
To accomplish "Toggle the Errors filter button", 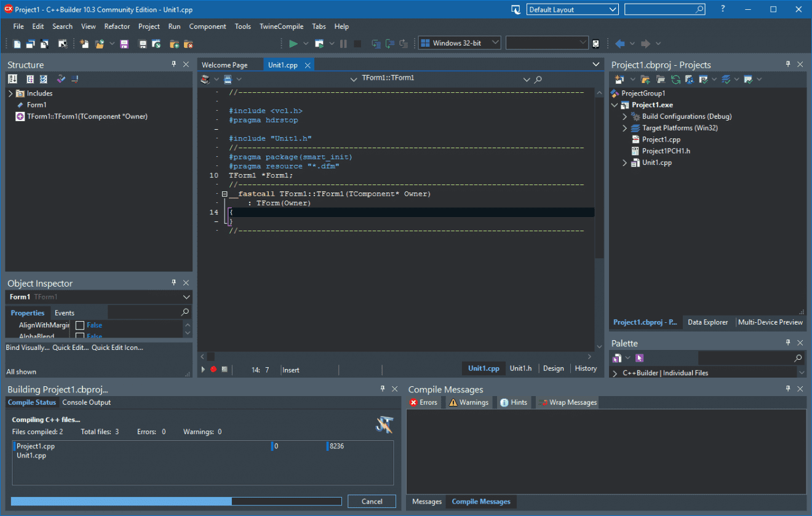I will point(423,402).
